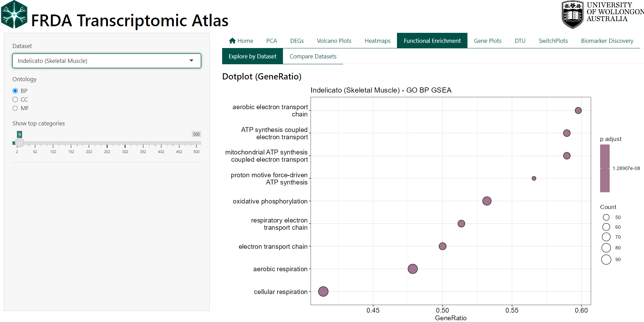This screenshot has height=322, width=644.
Task: Select the BP ontology radio button
Action: click(x=15, y=91)
